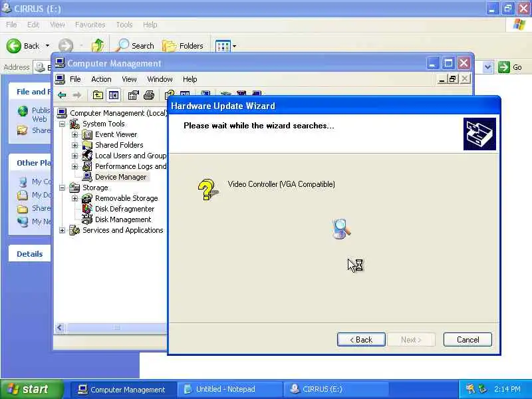Click the system tray clock
532x399 pixels.
click(x=507, y=389)
